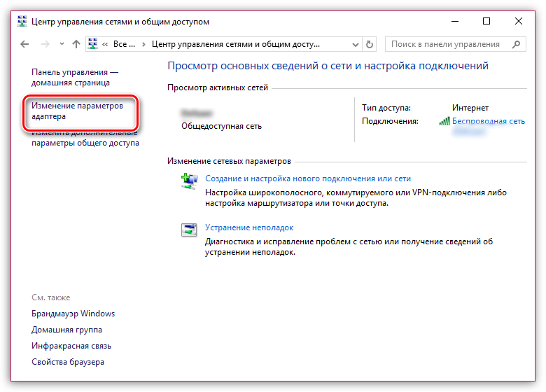Click the network icon in address bar
Viewport: 546px width, 392px height.
point(93,44)
